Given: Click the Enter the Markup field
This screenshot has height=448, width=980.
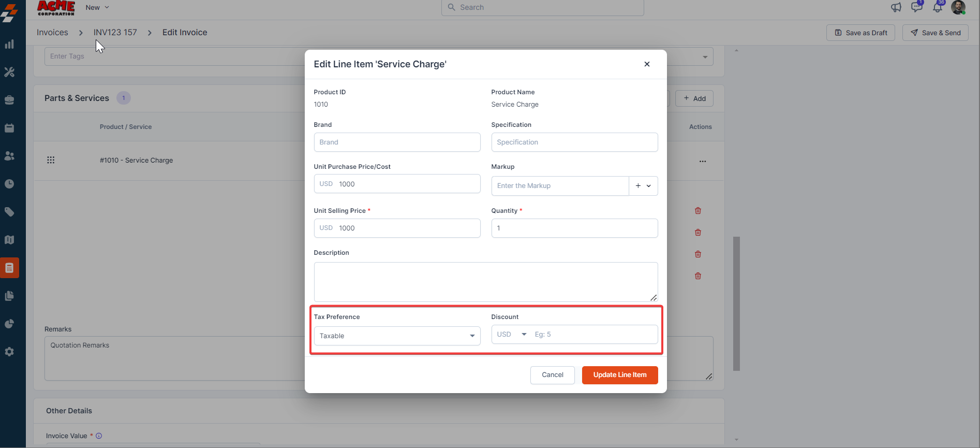Looking at the screenshot, I should coord(560,186).
